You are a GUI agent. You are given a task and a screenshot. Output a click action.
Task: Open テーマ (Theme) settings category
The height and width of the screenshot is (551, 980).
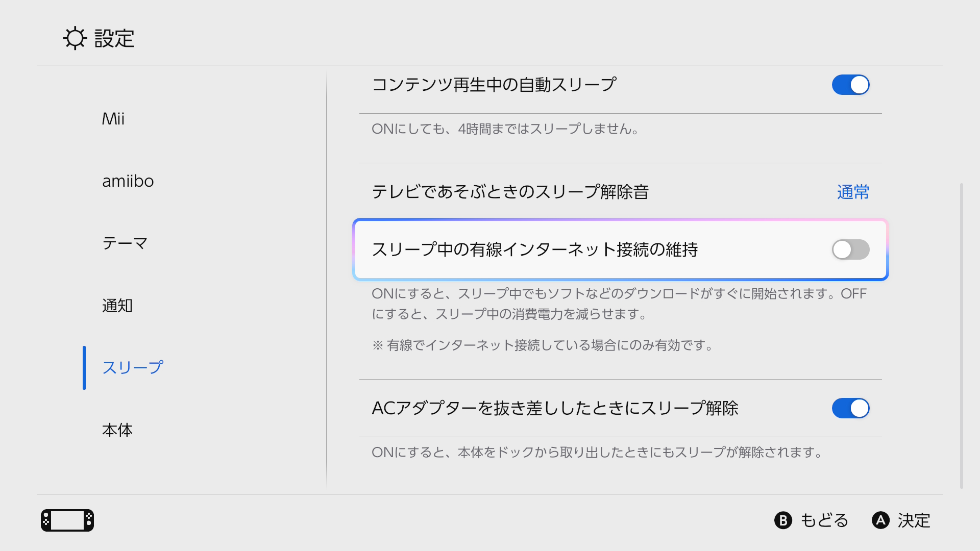tap(125, 243)
